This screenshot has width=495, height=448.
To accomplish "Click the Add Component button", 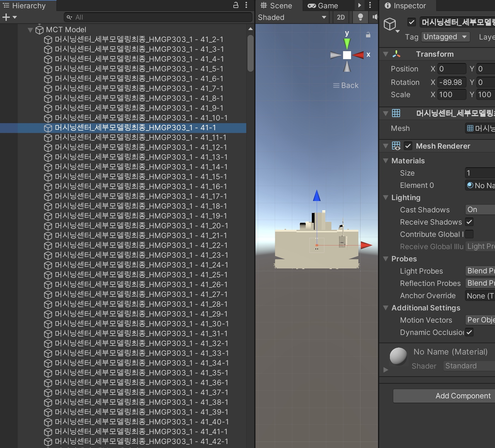I will (444, 396).
